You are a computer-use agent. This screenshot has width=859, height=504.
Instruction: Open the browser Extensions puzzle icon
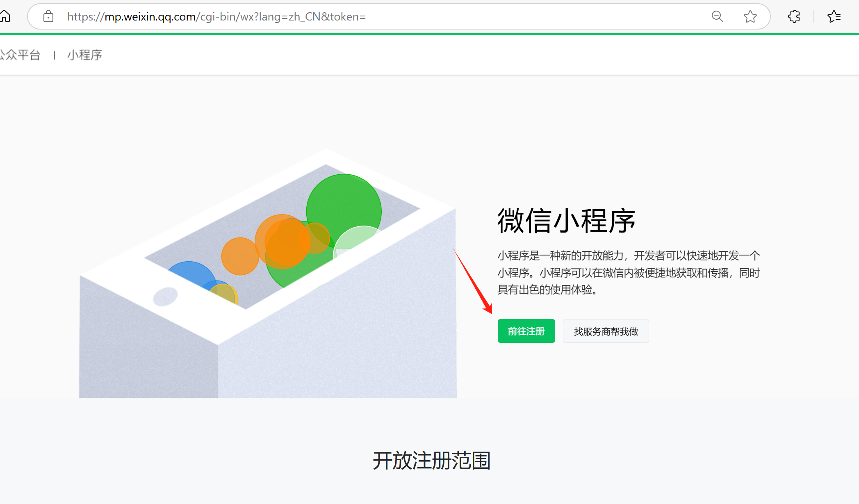pyautogui.click(x=794, y=16)
